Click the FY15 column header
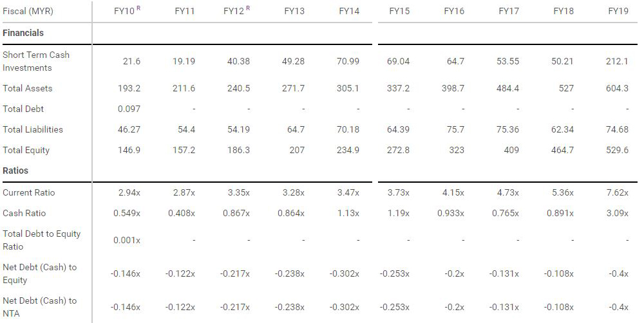644x323 pixels. coord(399,11)
